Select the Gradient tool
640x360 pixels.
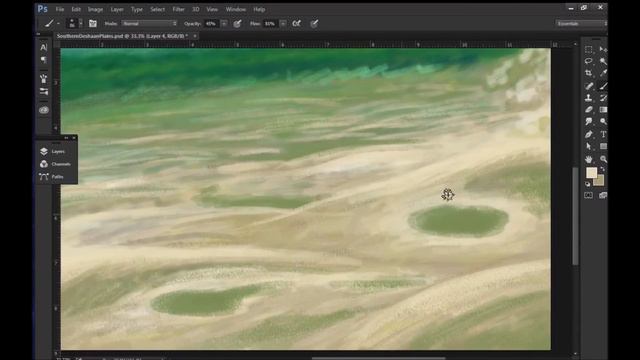coord(603,109)
